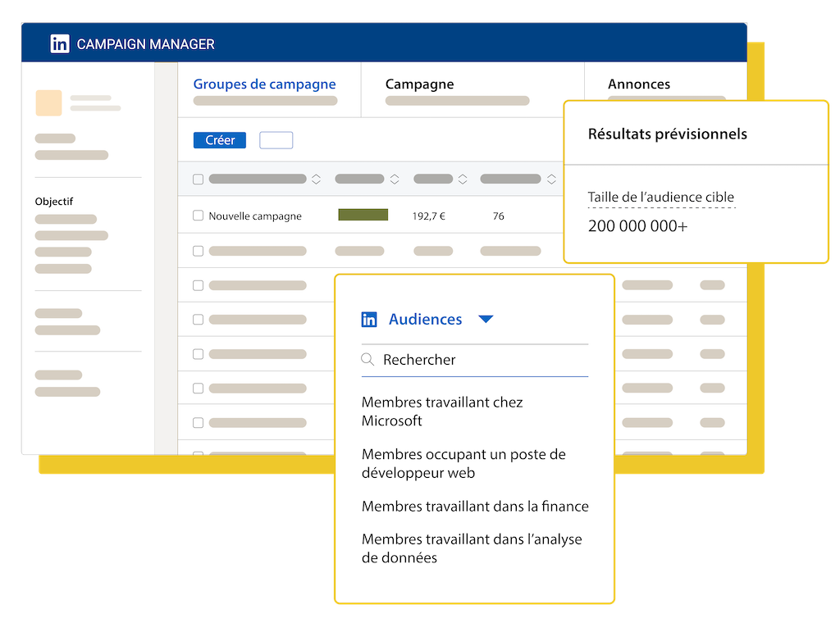
Task: Expand the Audiences dropdown arrow
Action: [x=486, y=320]
